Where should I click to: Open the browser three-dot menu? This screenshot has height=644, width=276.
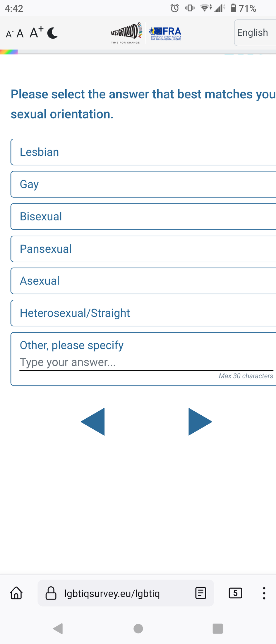264,593
